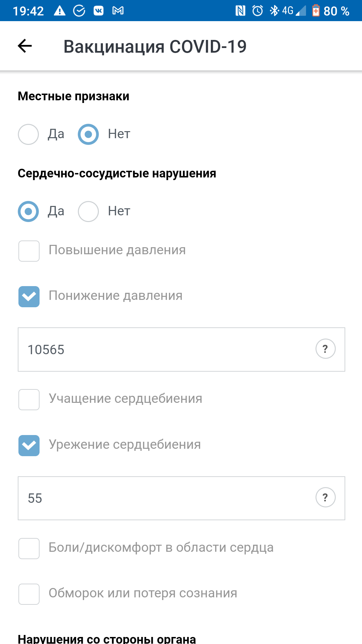Select 'Да' for Сердечно-сосудистые нарушения
Viewport: 362px width, 644px height.
tap(28, 211)
